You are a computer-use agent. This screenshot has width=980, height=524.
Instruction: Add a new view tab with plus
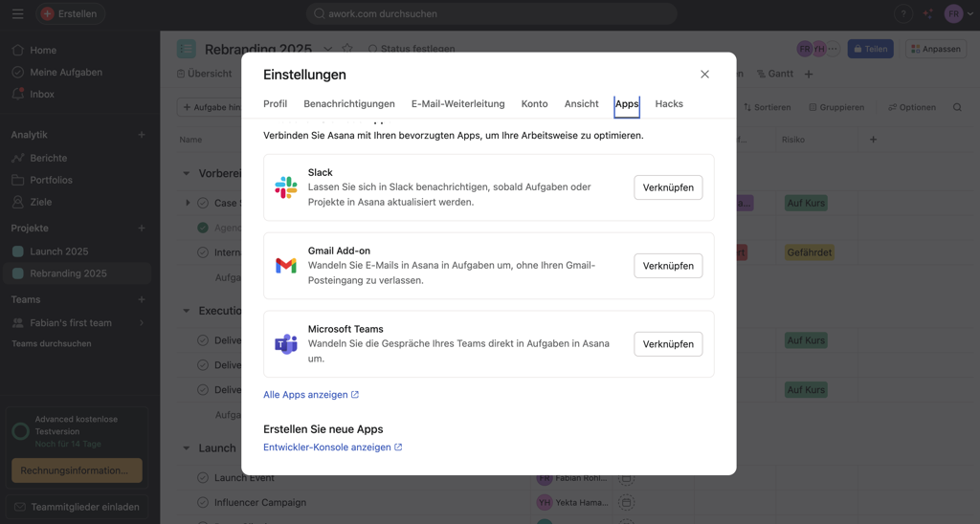pos(808,74)
